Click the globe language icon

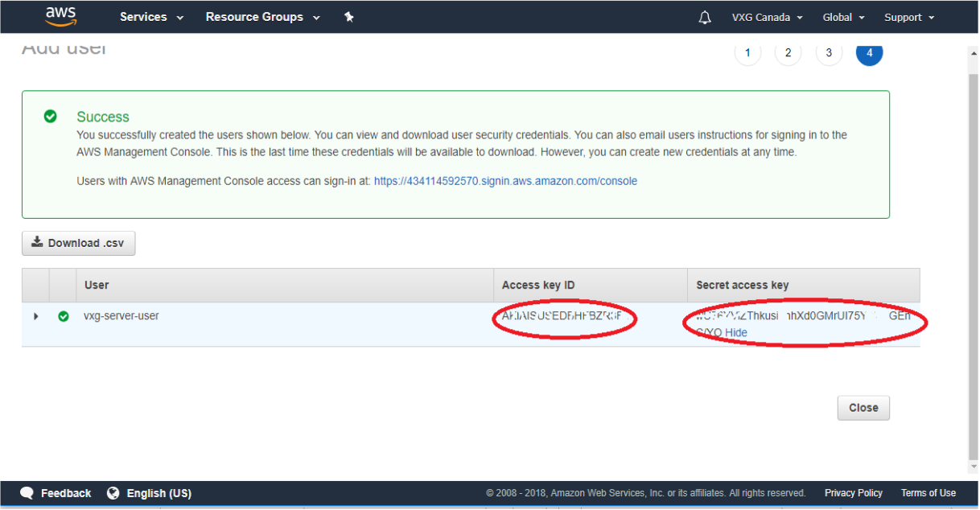113,493
